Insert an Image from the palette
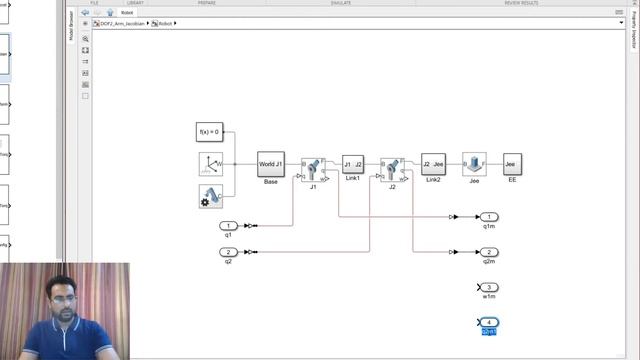 (x=85, y=84)
